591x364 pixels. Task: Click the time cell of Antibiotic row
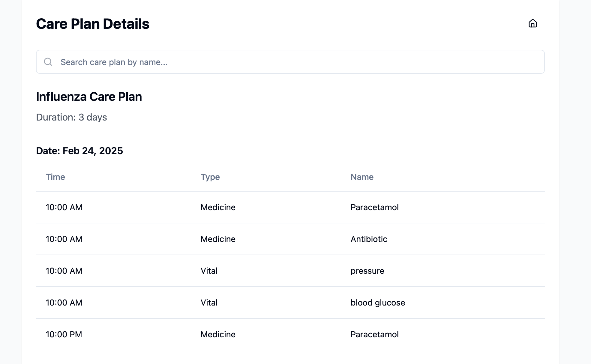[64, 239]
